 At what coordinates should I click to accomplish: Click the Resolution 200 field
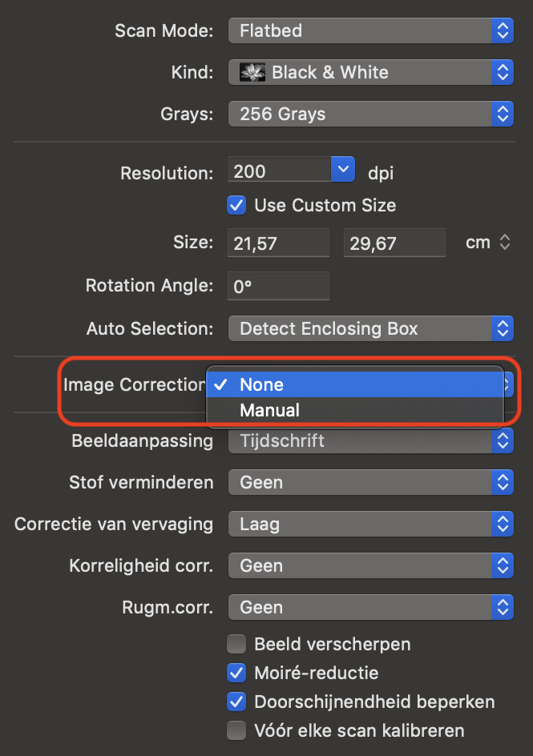279,170
